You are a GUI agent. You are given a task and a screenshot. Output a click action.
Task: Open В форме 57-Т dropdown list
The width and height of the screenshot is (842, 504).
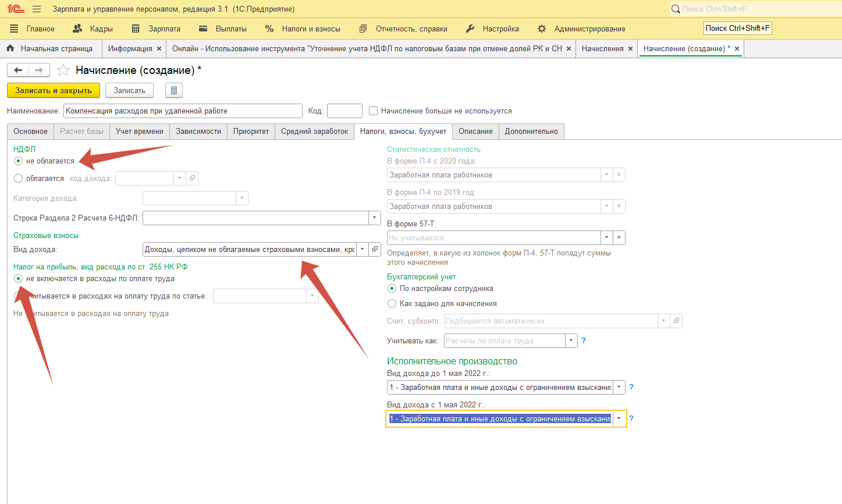click(x=607, y=237)
